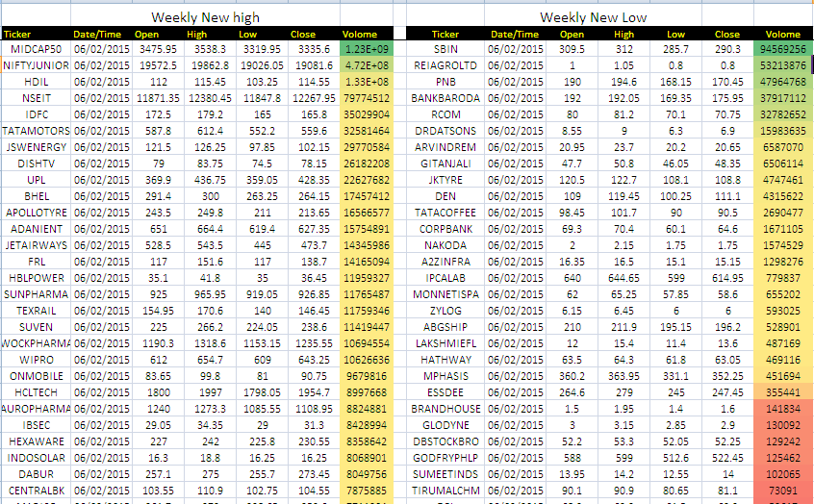
Task: Click the IPCALAB ticker cell
Action: click(445, 278)
